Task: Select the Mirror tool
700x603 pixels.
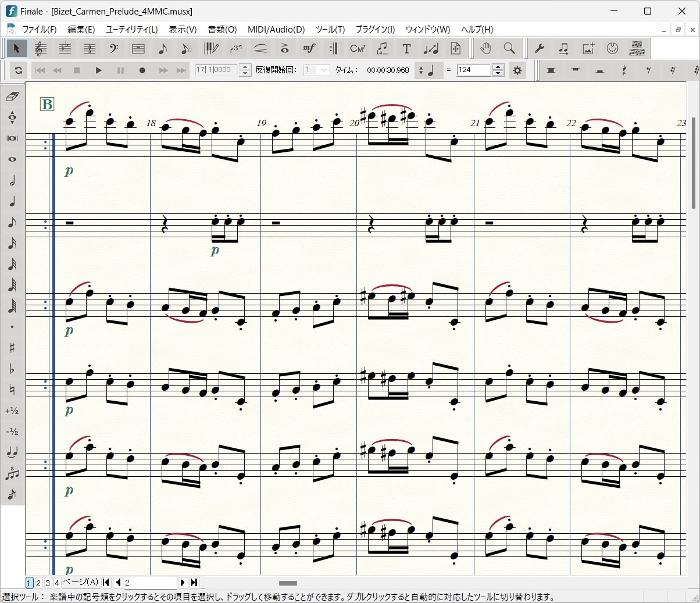Action: [x=637, y=49]
